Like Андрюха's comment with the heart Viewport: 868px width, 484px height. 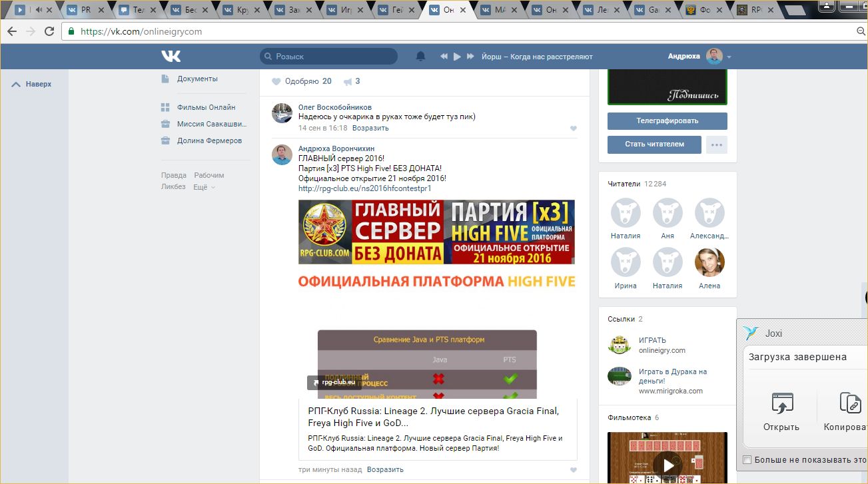click(x=574, y=470)
